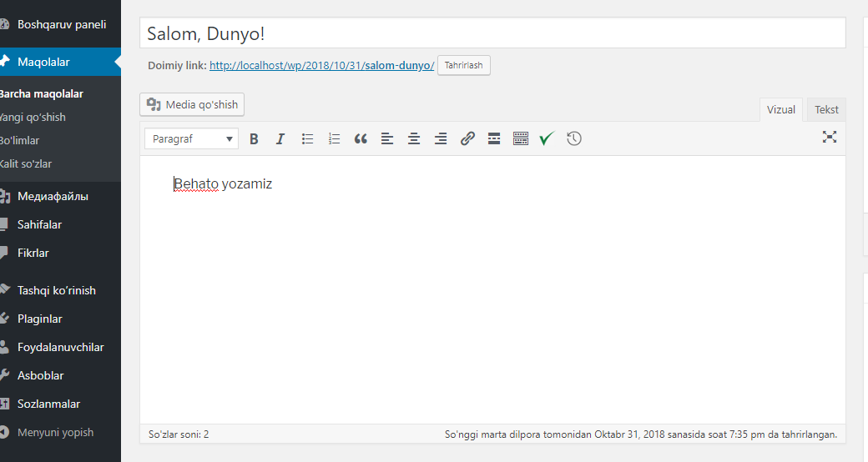Click the green checkmark toolbar icon
868x462 pixels.
[x=547, y=139]
